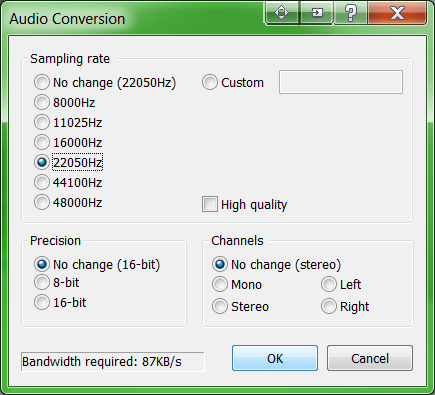This screenshot has height=395, width=435.
Task: Close the Audio Conversion dialog
Action: (397, 13)
